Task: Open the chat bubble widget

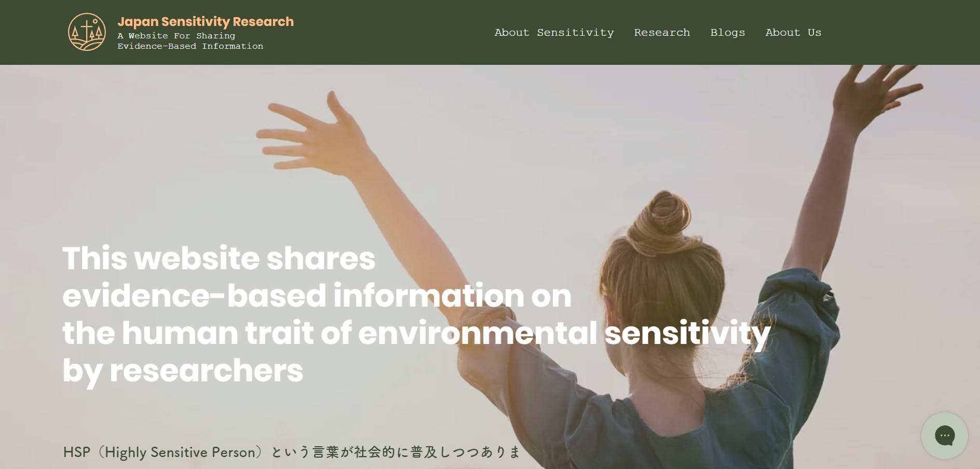Action: (944, 435)
